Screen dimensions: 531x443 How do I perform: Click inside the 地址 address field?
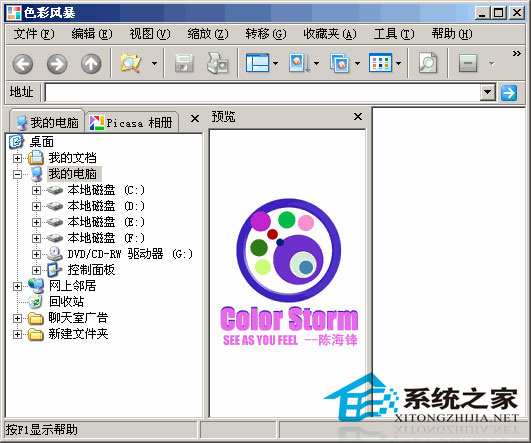tap(262, 92)
